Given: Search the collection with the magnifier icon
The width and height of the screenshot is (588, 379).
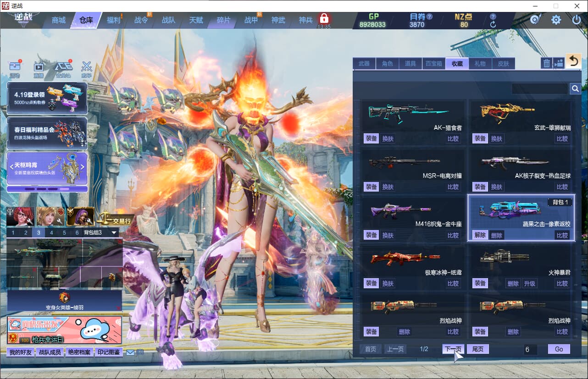Looking at the screenshot, I should 575,88.
